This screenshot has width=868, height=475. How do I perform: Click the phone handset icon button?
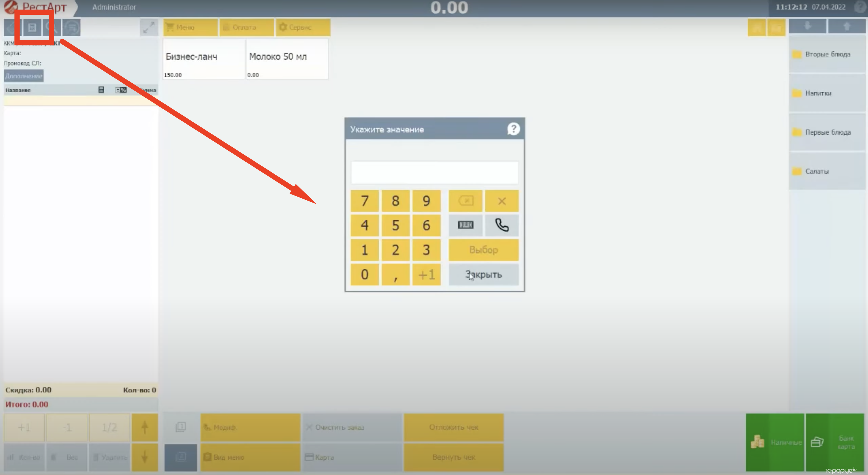(x=502, y=225)
